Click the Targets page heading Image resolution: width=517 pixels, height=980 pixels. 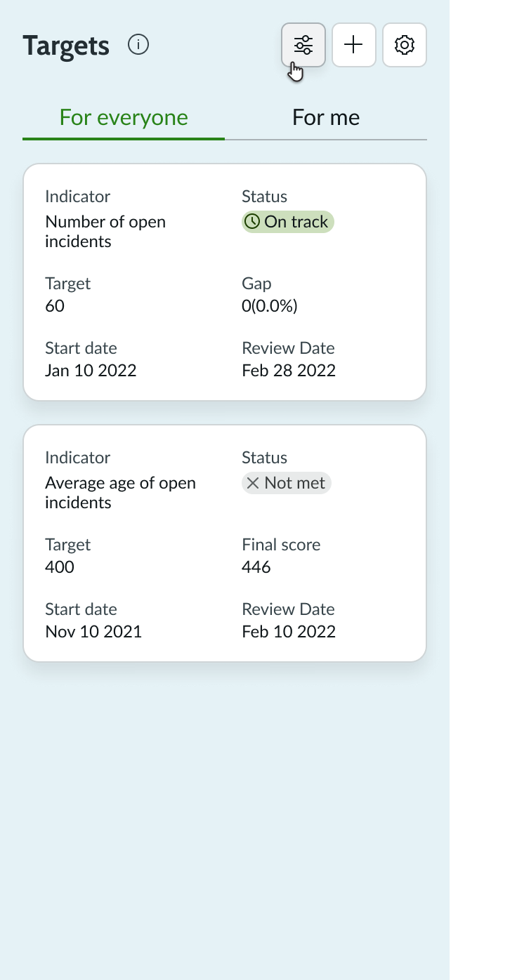pos(66,44)
